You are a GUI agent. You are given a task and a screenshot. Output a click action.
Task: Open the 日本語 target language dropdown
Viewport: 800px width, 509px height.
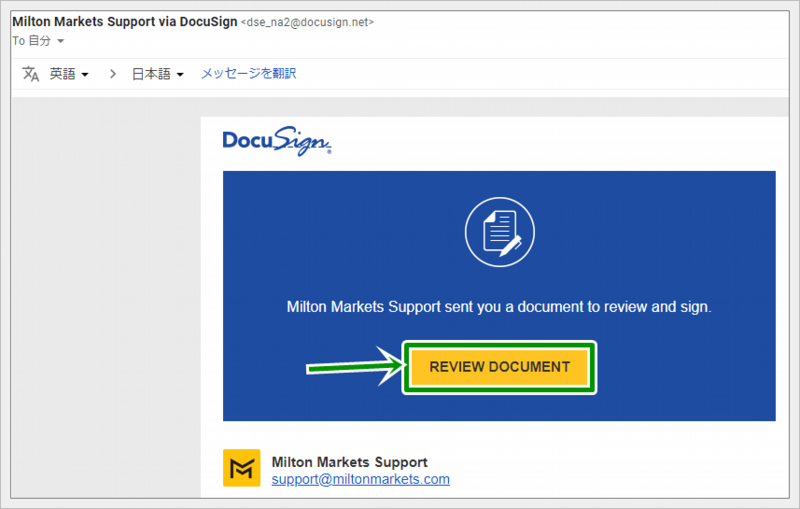[158, 74]
